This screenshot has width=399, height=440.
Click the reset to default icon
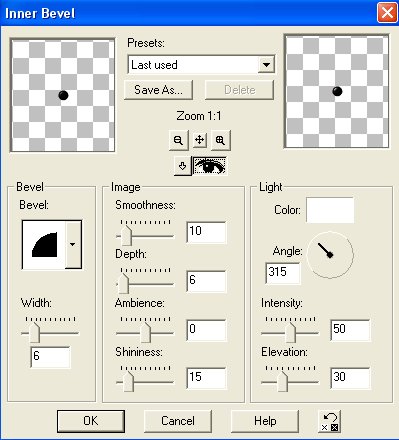point(330,421)
